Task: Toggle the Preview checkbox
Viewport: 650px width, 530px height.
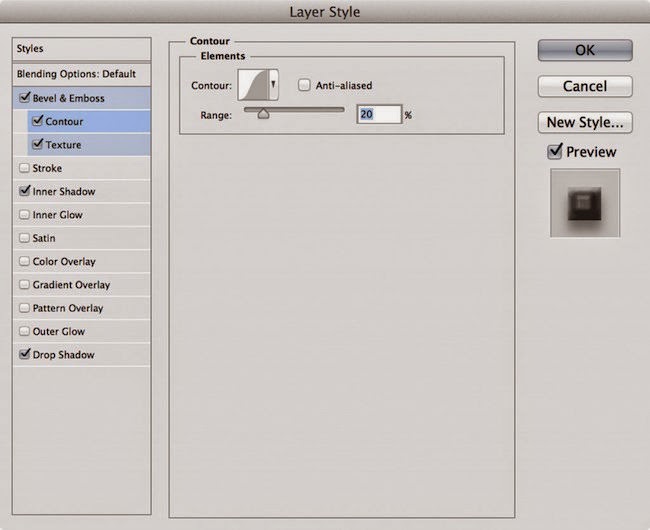Action: click(555, 152)
